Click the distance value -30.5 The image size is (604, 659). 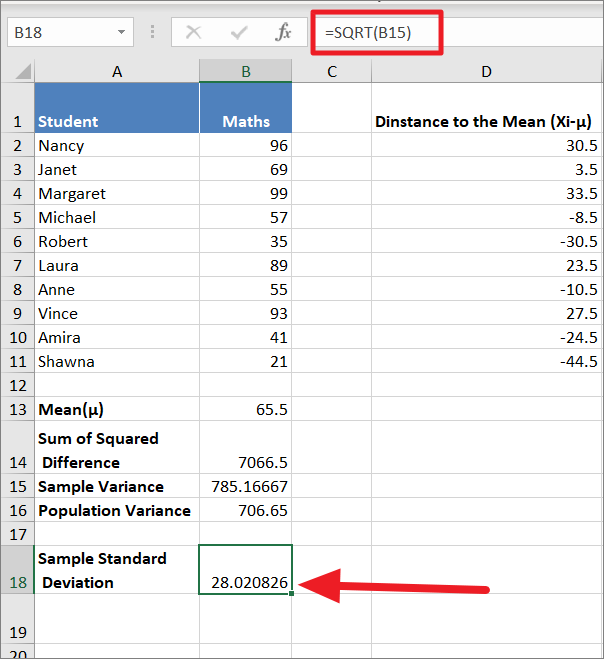487,241
